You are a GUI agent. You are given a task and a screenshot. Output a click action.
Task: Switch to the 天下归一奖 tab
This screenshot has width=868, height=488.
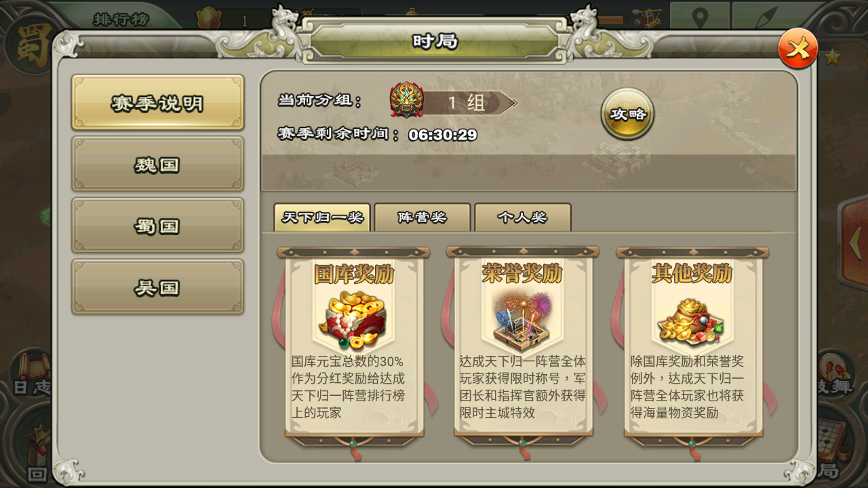[322, 218]
